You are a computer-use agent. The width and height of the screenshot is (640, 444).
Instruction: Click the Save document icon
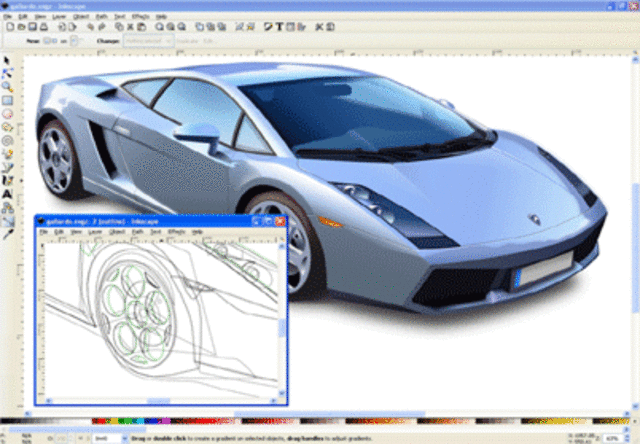point(32,27)
